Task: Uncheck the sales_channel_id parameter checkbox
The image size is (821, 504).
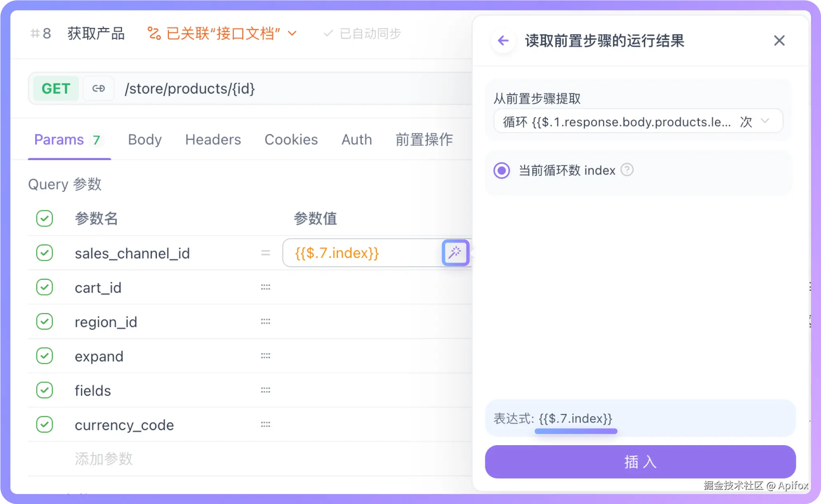Action: tap(44, 253)
